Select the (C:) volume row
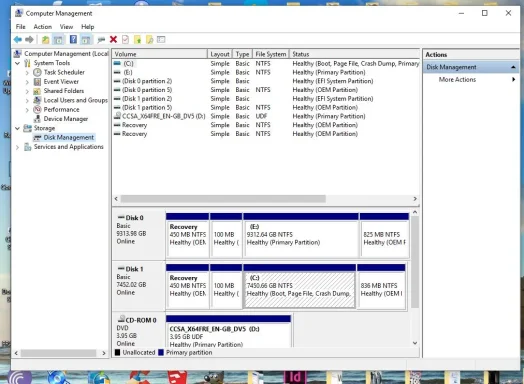This screenshot has width=524, height=384. pos(266,63)
